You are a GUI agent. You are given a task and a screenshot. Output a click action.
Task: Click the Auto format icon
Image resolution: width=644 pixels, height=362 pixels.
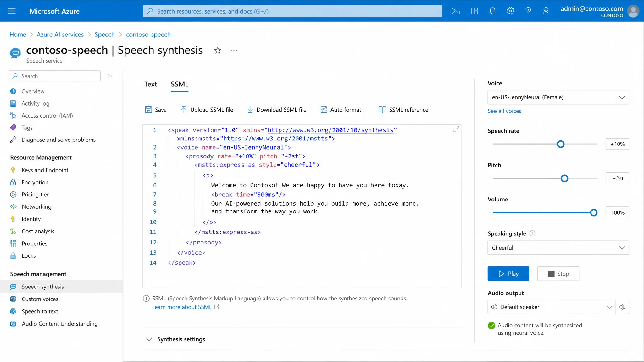point(324,110)
